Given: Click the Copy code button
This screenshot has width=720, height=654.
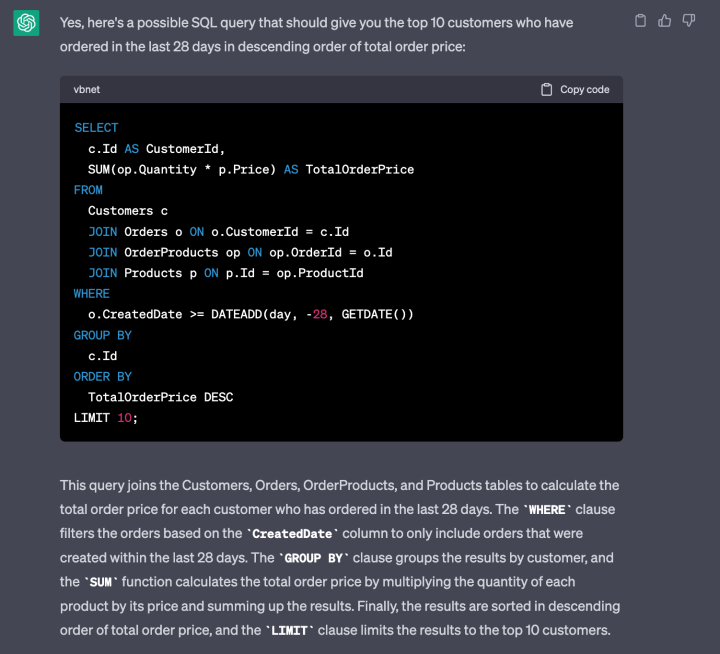Looking at the screenshot, I should (x=575, y=90).
